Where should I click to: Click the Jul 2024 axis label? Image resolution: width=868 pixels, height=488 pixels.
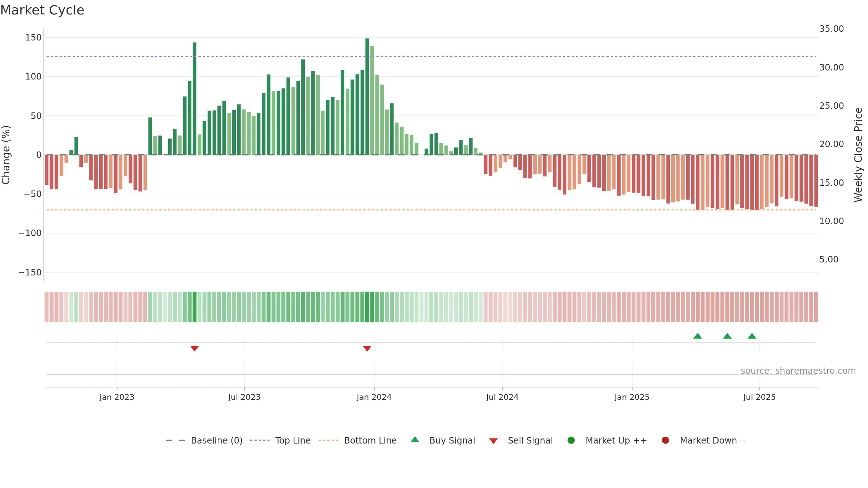(502, 397)
